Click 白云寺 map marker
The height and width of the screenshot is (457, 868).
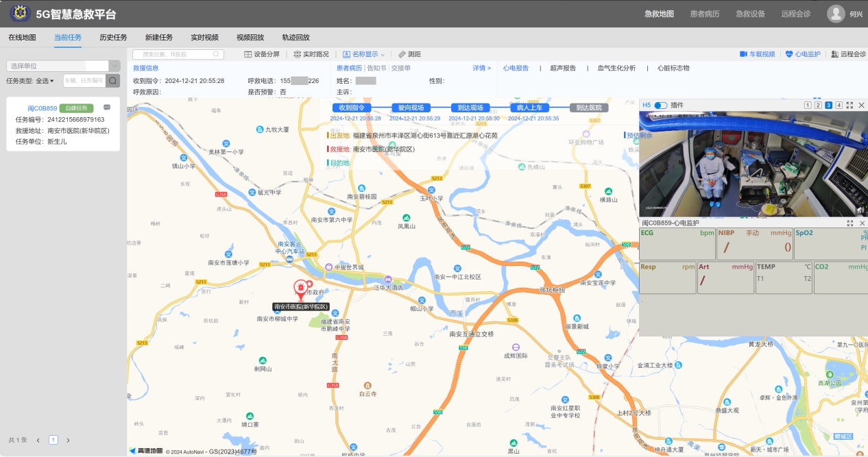coord(367,386)
